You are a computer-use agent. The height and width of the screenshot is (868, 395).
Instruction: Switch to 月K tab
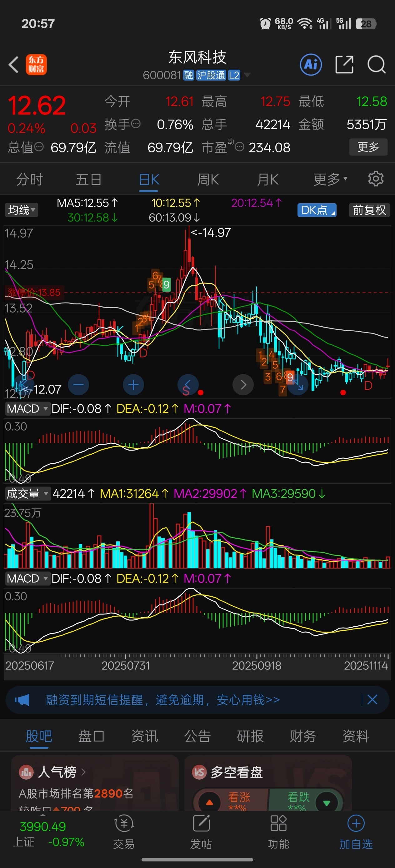pyautogui.click(x=267, y=179)
